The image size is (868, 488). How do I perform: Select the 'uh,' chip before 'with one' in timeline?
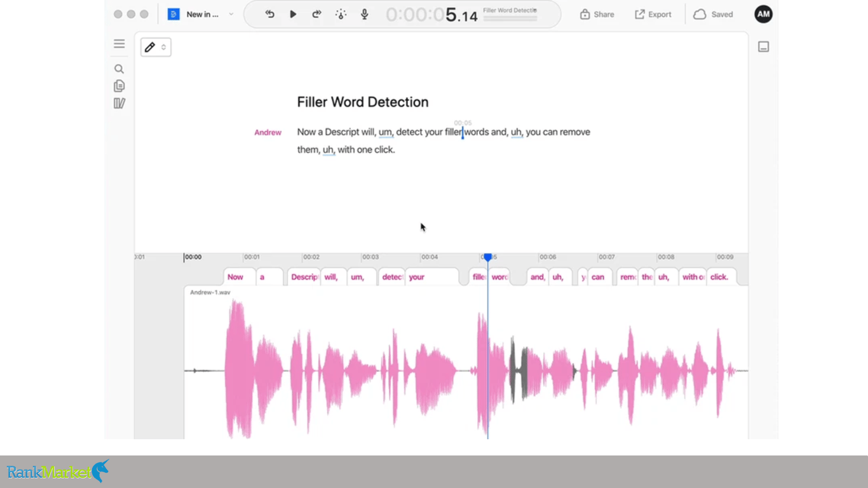[x=665, y=277]
